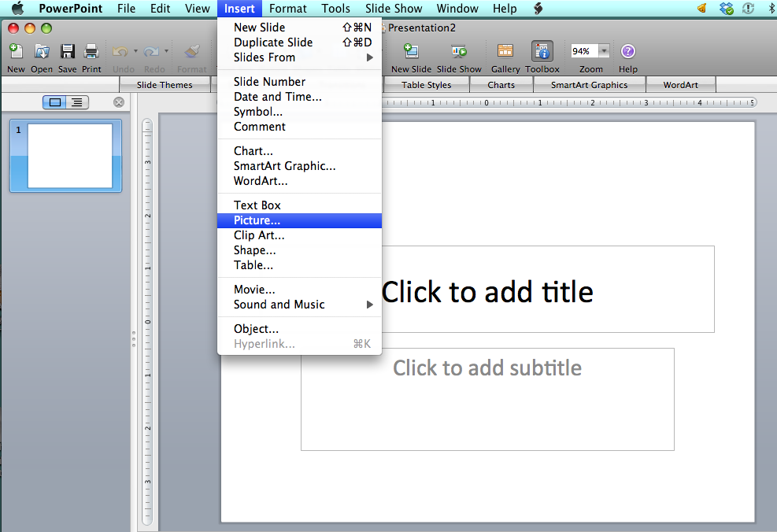Expand the Slides From submenu
This screenshot has height=532, width=777.
tap(299, 57)
